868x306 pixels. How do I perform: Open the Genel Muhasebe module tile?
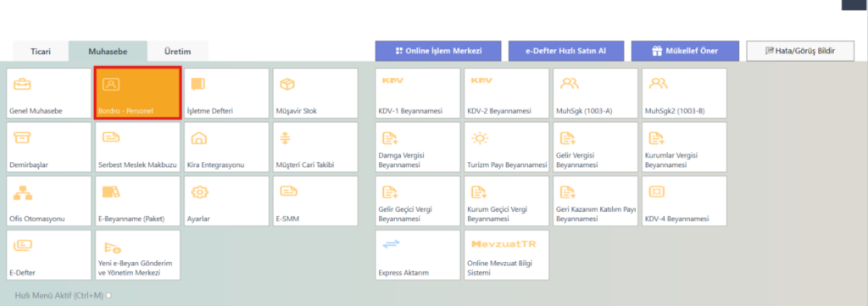[48, 93]
